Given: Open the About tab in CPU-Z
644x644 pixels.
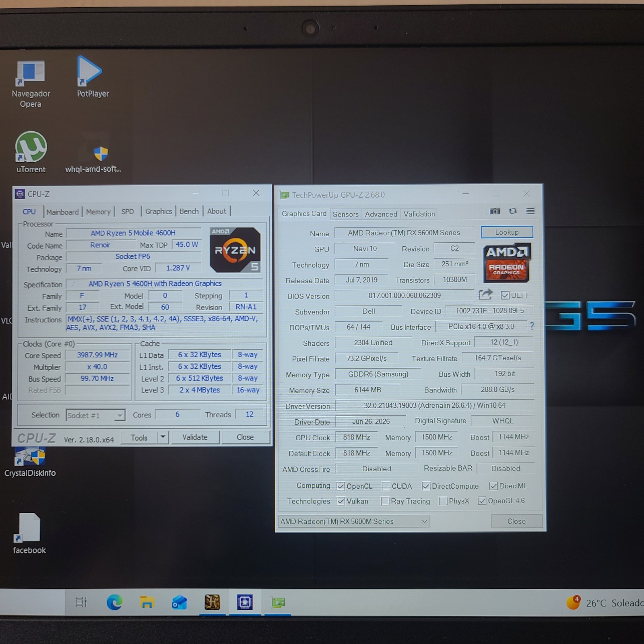Looking at the screenshot, I should point(217,211).
